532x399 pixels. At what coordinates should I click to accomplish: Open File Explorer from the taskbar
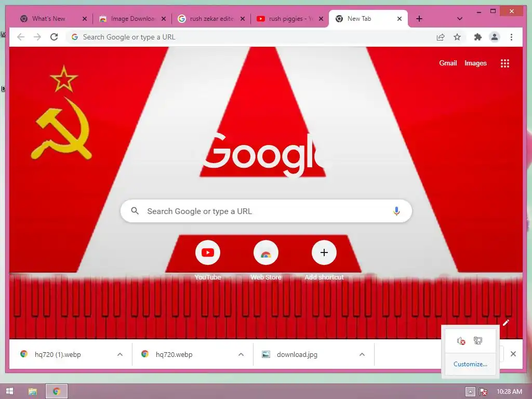click(33, 392)
